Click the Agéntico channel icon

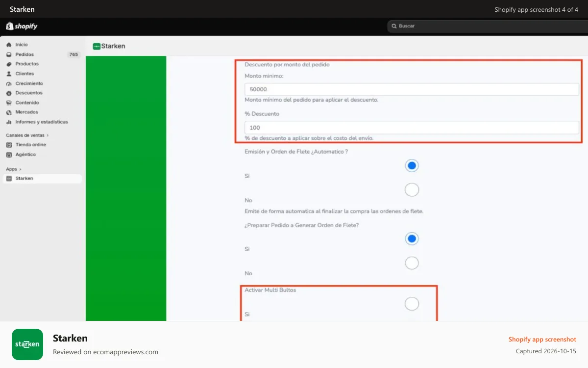pos(9,155)
